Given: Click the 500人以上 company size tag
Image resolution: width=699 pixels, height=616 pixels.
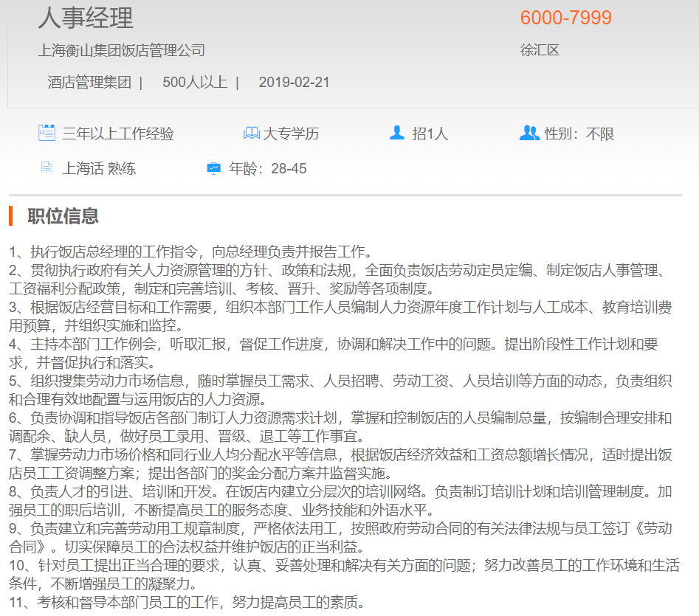Looking at the screenshot, I should (195, 83).
